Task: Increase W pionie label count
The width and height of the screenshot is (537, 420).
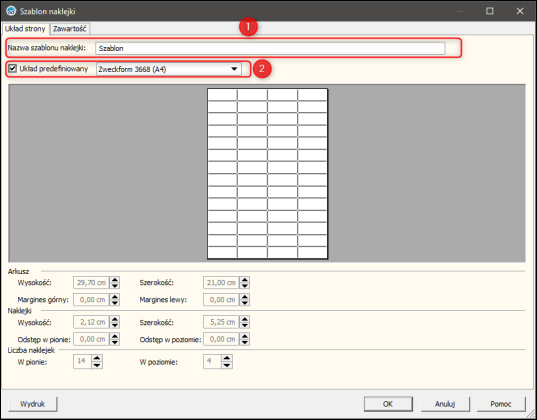Action: tap(97, 358)
